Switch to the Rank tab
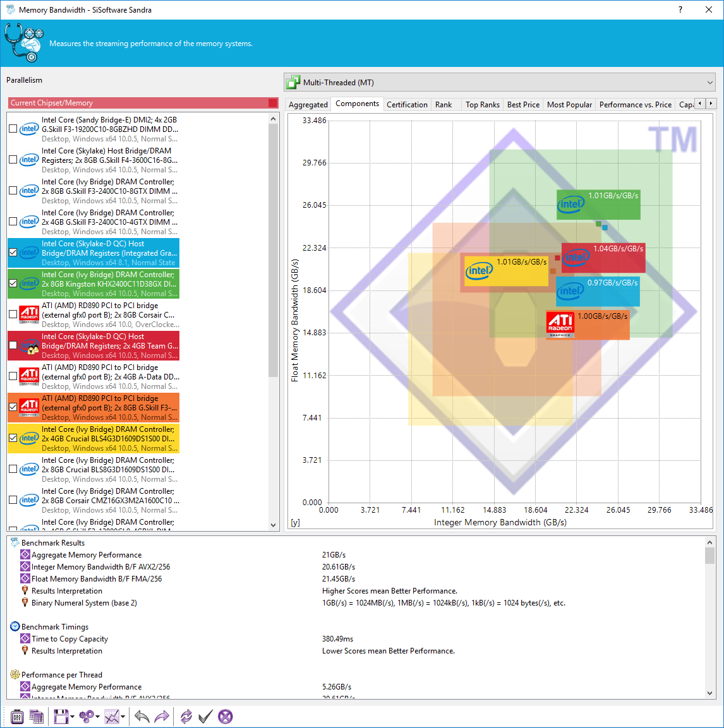 point(443,104)
